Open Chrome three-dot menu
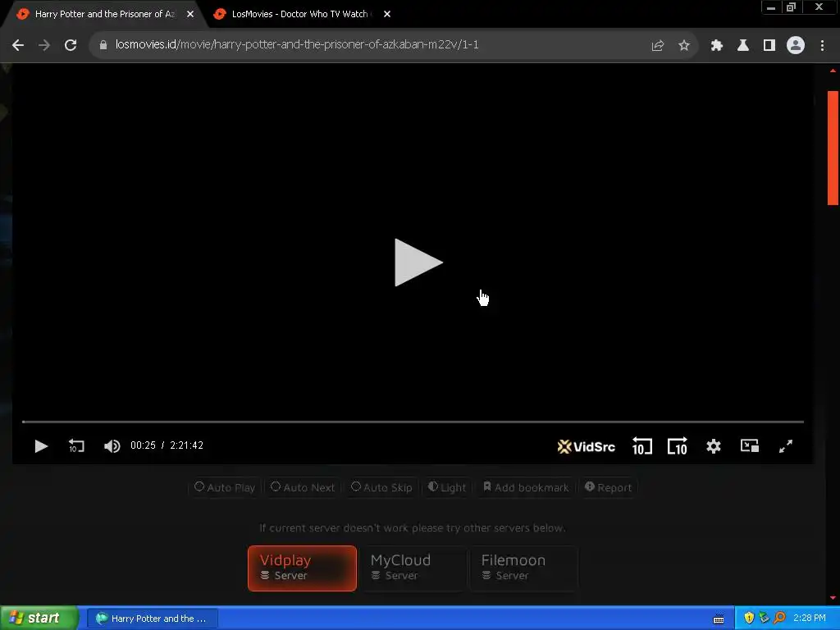This screenshot has width=840, height=630. (x=822, y=46)
